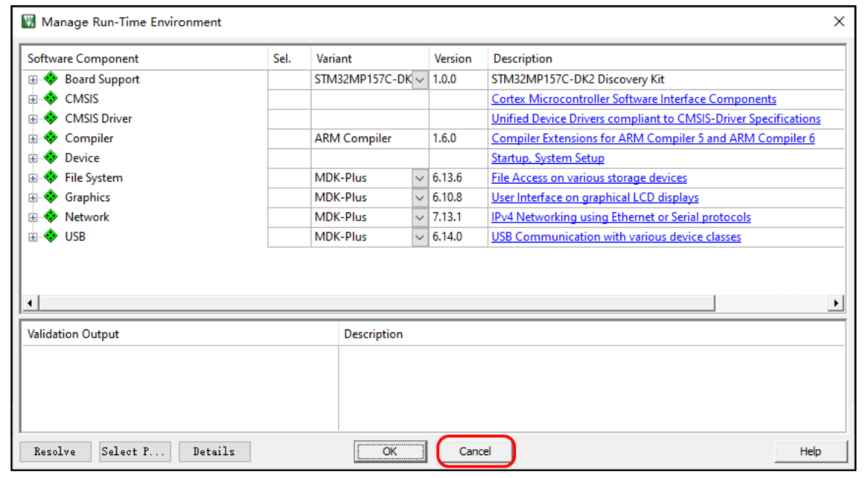Expand the File System tree node

[x=33, y=179]
